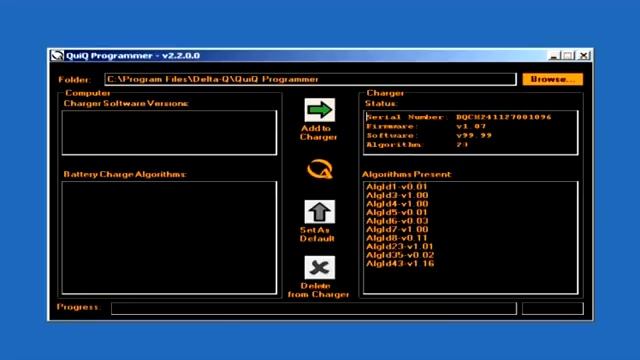
Task: Minimize the QuiQ Programmer window
Action: [553, 56]
